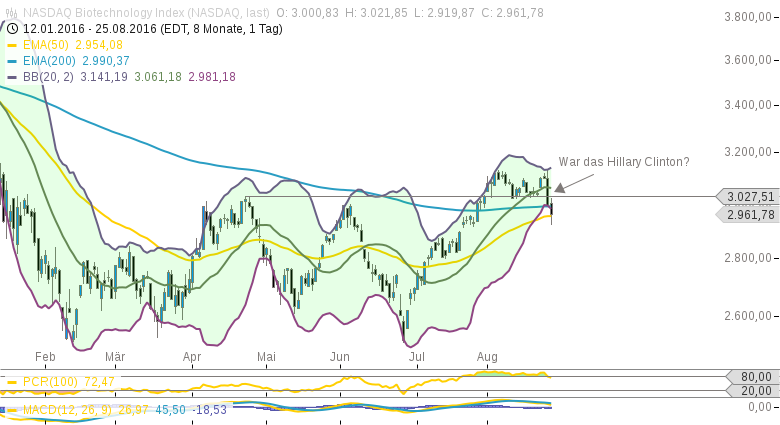Image resolution: width=780 pixels, height=425 pixels.
Task: Click the annotation 'War das Hillary Clinton?'
Action: point(624,162)
